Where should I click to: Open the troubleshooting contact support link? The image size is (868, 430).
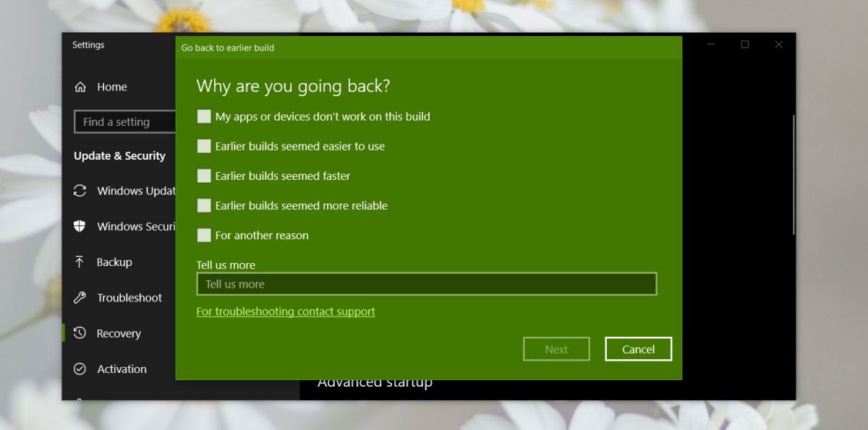click(286, 311)
